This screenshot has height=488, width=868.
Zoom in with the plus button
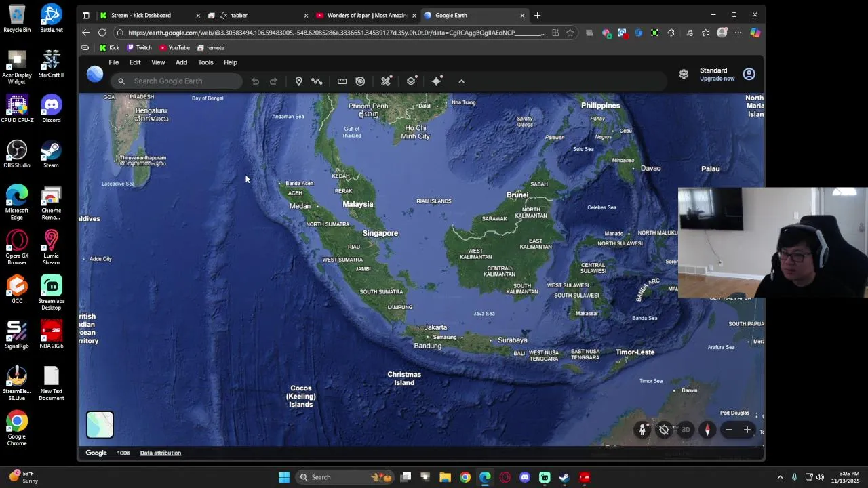click(747, 430)
